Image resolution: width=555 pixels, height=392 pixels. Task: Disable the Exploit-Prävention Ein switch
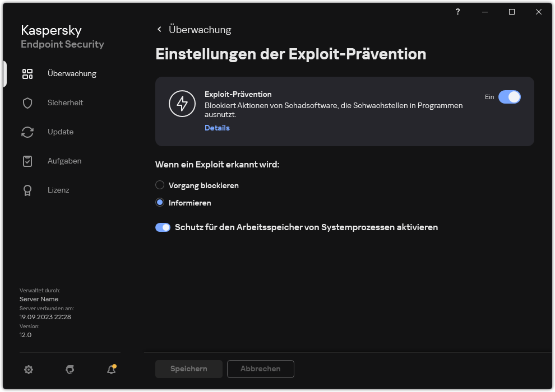(510, 97)
